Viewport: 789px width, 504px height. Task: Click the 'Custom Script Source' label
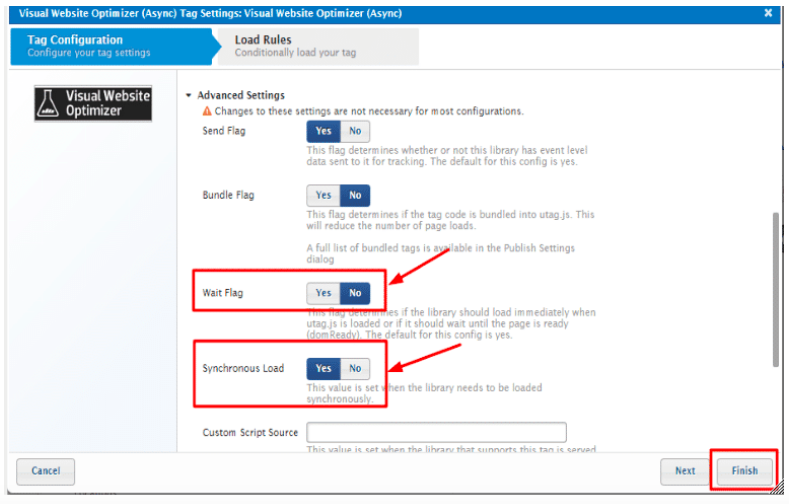pos(250,433)
